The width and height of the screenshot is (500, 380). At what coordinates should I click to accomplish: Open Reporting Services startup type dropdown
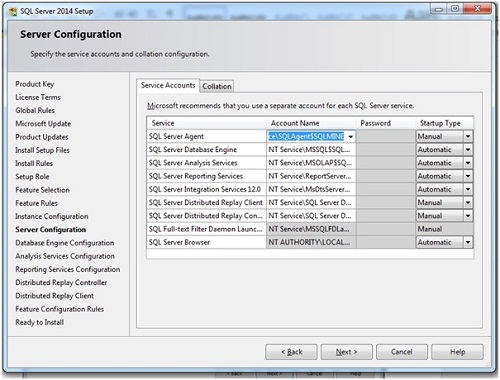pos(468,176)
